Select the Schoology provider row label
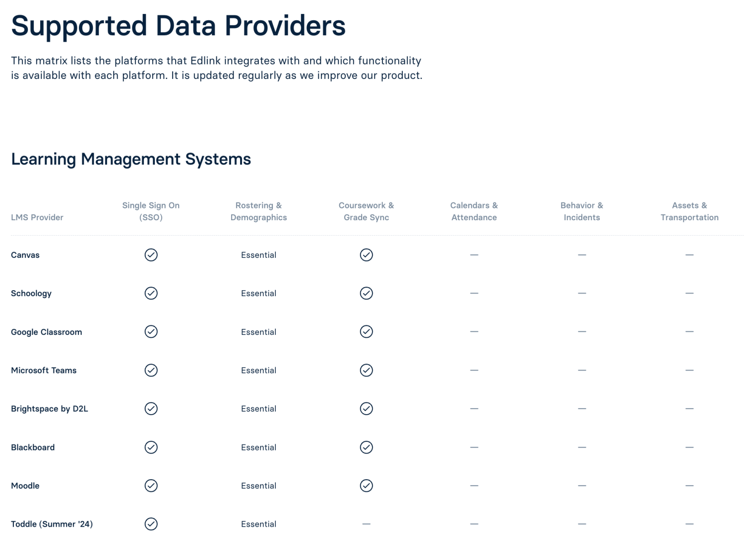 (31, 293)
